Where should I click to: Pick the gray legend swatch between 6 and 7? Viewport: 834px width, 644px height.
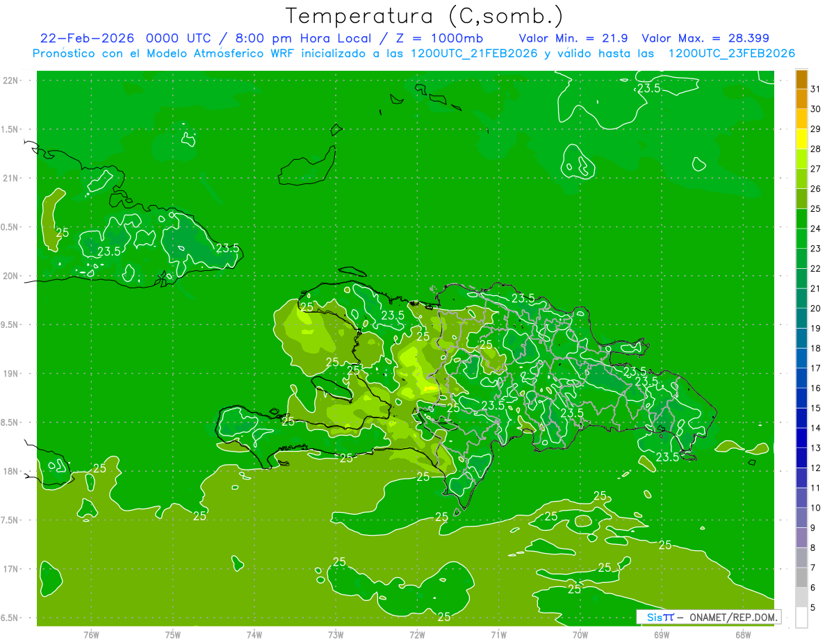[x=801, y=577]
